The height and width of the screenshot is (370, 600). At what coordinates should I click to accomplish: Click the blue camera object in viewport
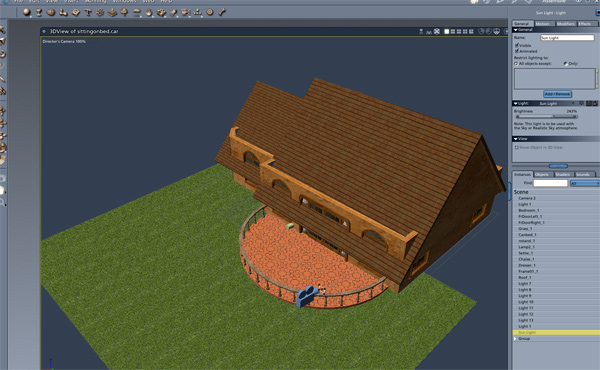[x=306, y=296]
